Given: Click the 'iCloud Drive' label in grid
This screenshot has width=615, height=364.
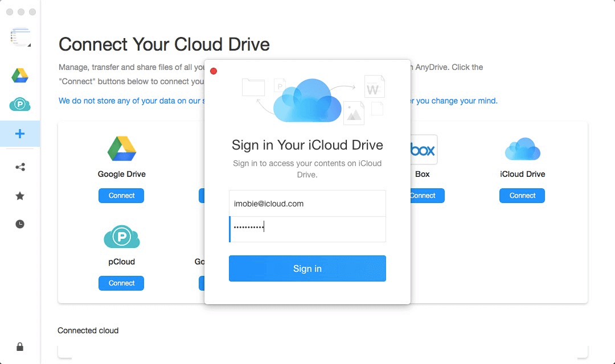Looking at the screenshot, I should click(x=522, y=174).
